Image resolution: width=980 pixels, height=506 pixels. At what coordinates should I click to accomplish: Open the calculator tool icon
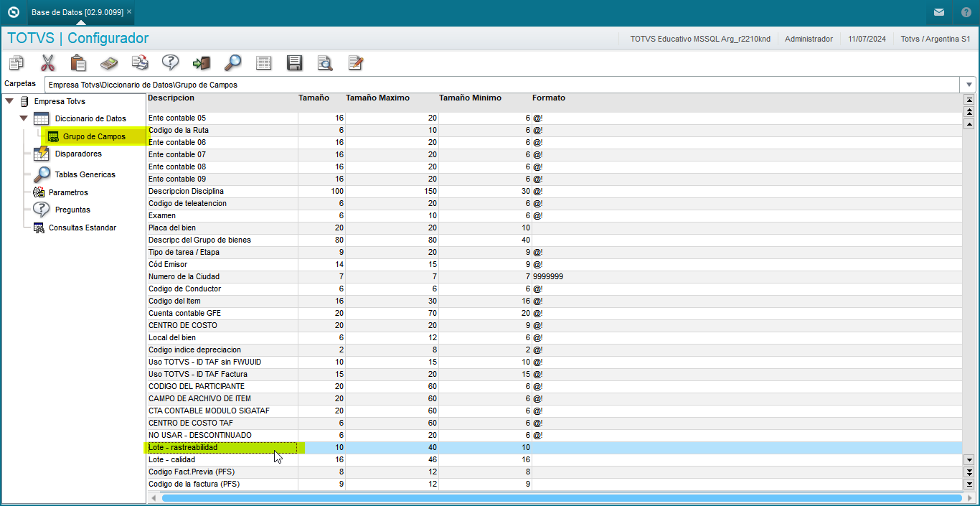tap(109, 63)
